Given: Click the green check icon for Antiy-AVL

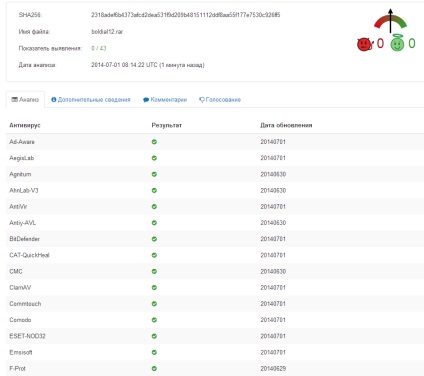Looking at the screenshot, I should (154, 223).
